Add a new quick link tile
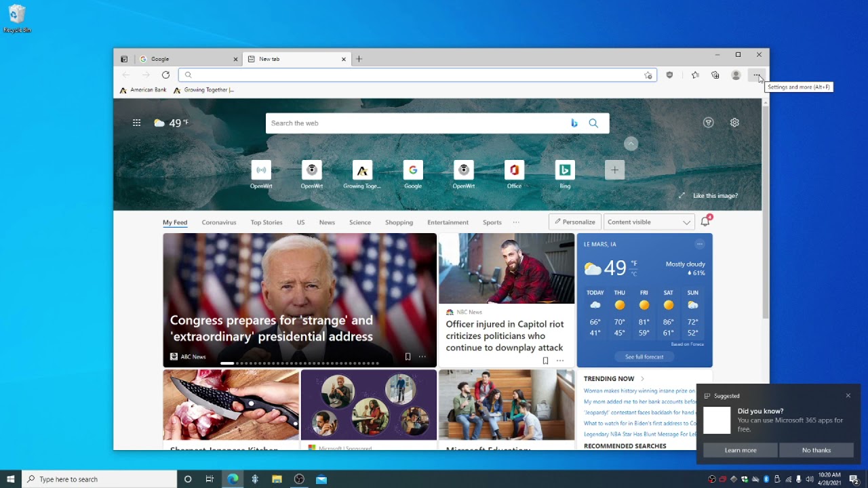The width and height of the screenshot is (868, 488). click(614, 170)
